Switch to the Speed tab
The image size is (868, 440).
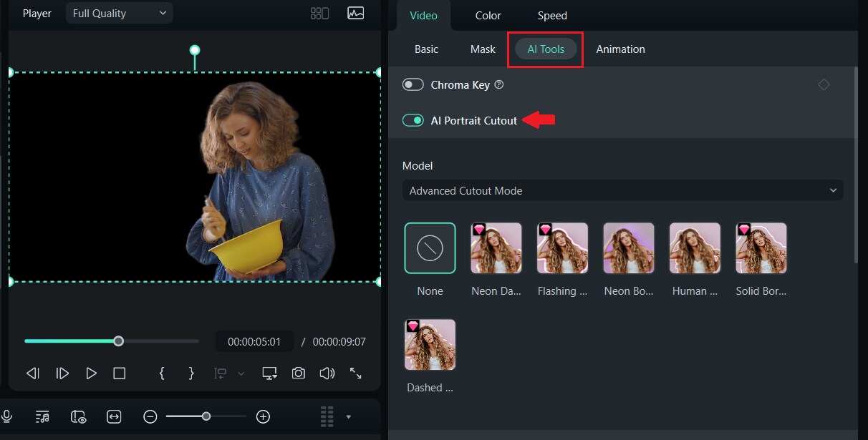pyautogui.click(x=552, y=15)
